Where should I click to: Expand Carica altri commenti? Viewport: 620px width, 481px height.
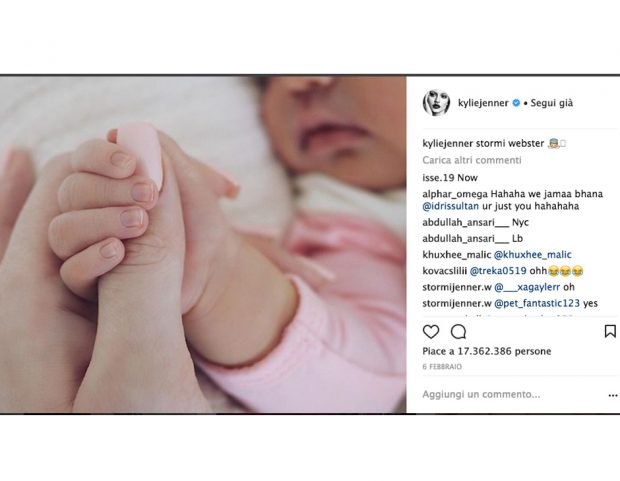click(x=472, y=160)
